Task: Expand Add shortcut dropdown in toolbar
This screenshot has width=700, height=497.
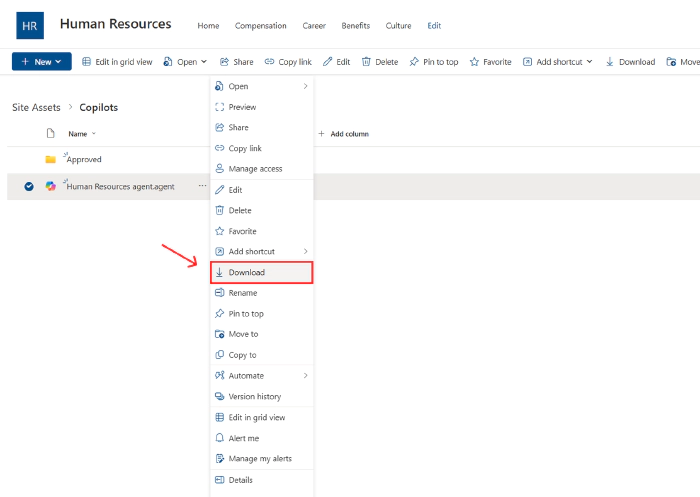Action: (x=558, y=62)
